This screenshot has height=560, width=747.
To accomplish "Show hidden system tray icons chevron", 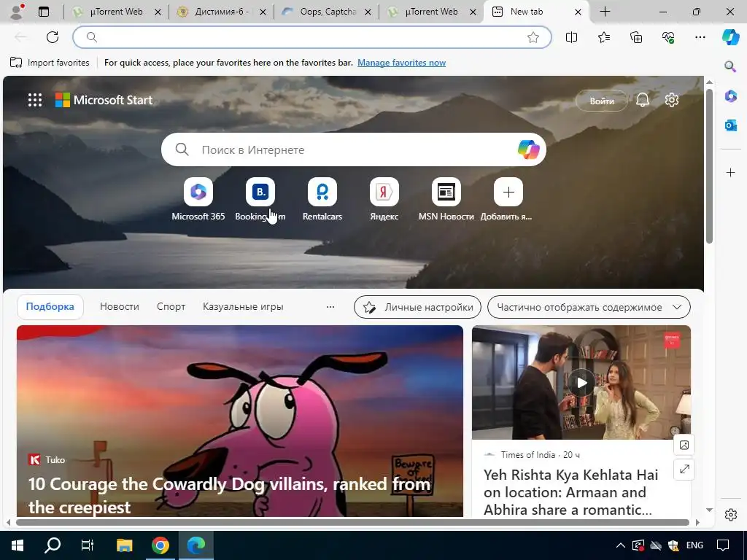I will 620,545.
